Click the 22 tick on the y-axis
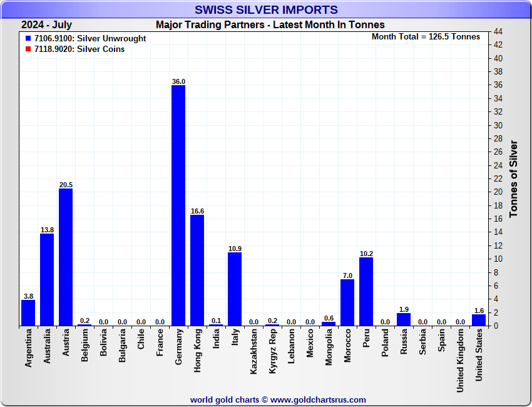 coord(498,178)
